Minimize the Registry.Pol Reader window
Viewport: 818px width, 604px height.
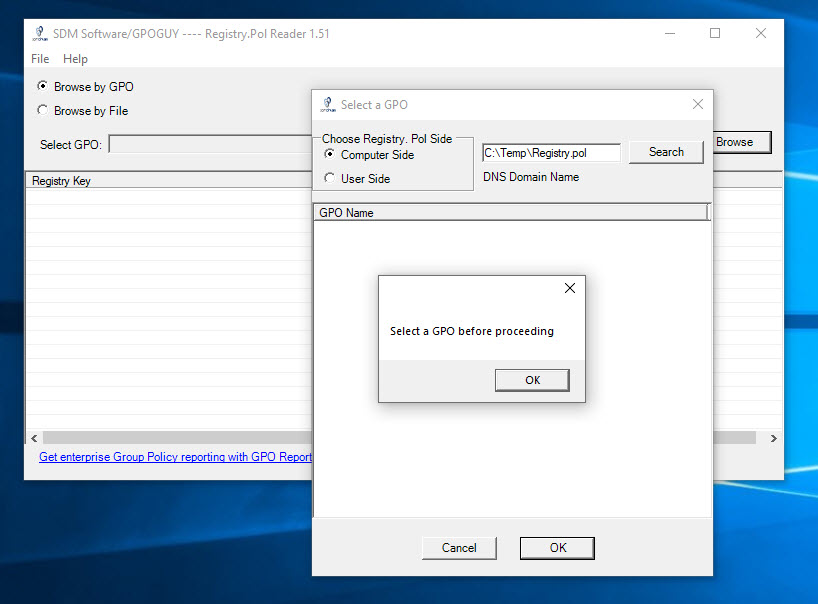point(670,33)
